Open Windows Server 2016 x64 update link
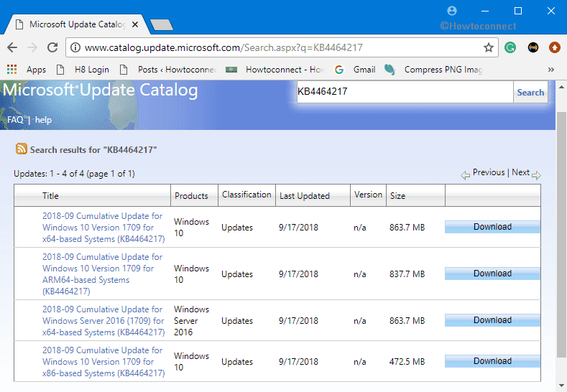Viewport: 567px width, 392px height. click(103, 320)
